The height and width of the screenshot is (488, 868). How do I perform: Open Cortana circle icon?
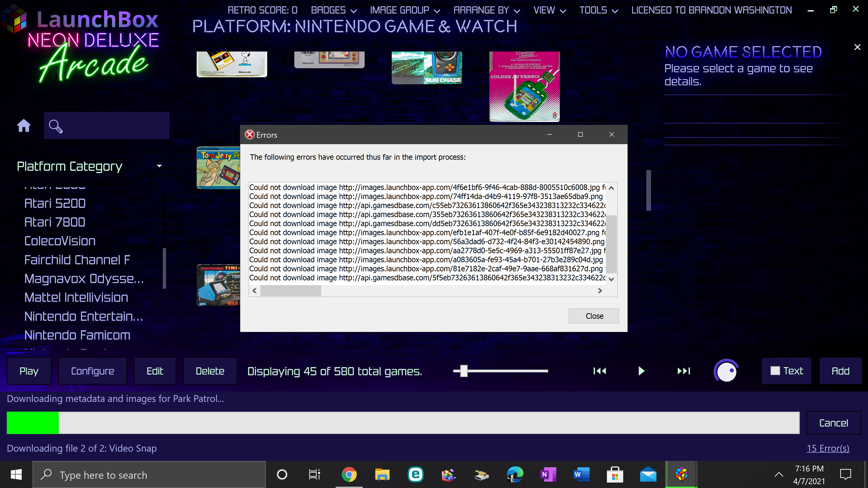282,475
